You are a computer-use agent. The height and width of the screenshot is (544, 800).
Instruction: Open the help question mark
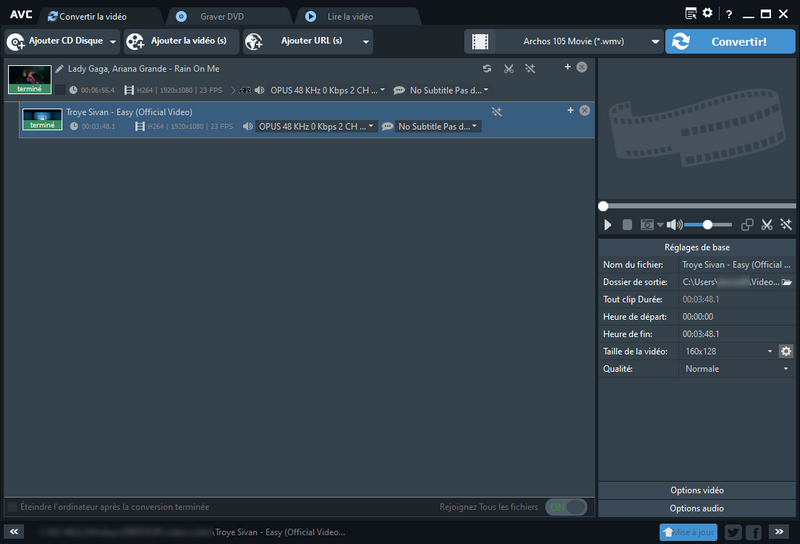729,14
